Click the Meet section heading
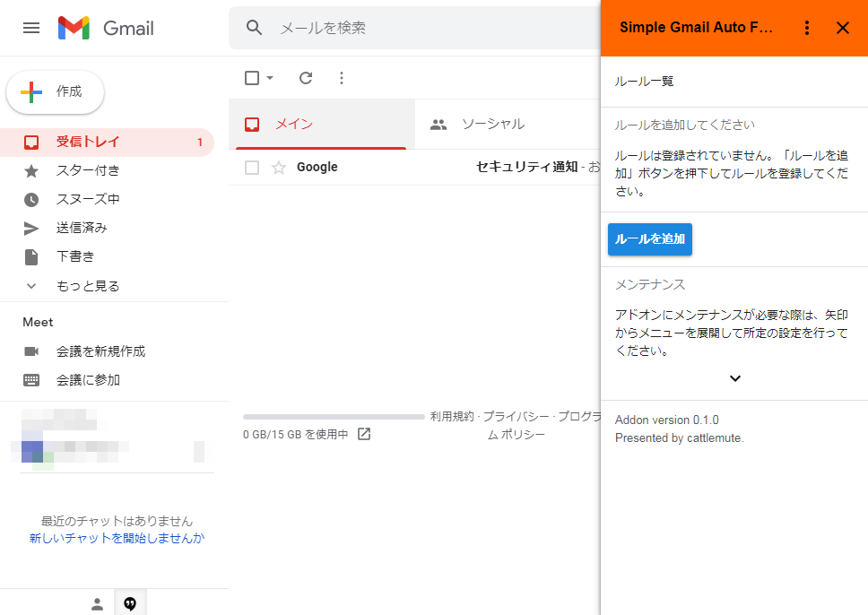The height and width of the screenshot is (615, 868). coord(38,323)
